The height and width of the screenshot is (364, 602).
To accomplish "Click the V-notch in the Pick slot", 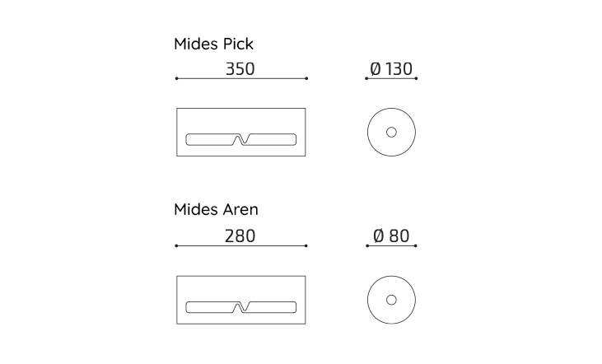I will coord(241,139).
